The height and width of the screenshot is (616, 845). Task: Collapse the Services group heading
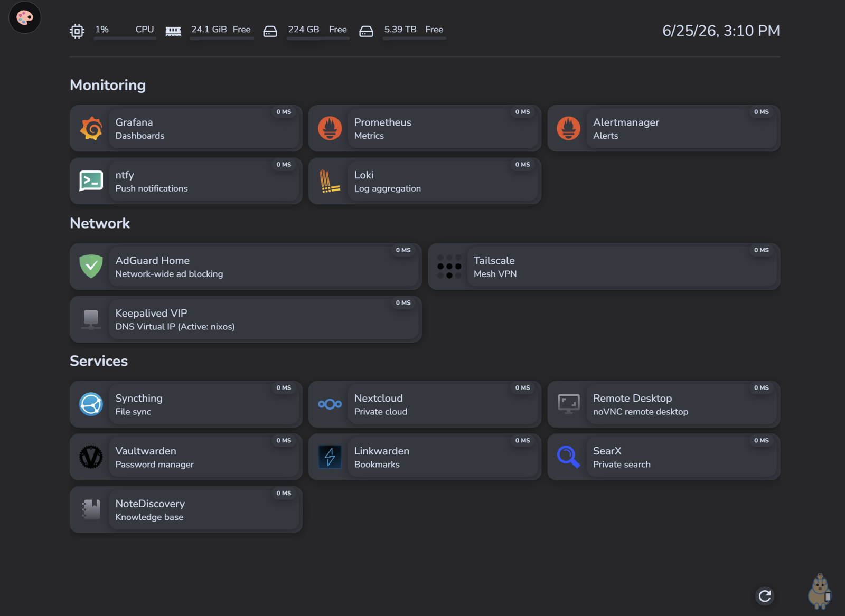99,361
